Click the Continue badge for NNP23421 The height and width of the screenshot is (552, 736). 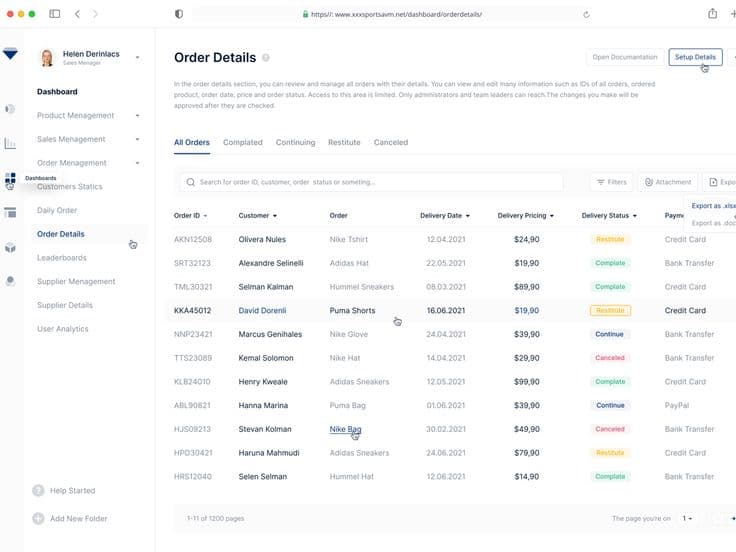pos(610,334)
